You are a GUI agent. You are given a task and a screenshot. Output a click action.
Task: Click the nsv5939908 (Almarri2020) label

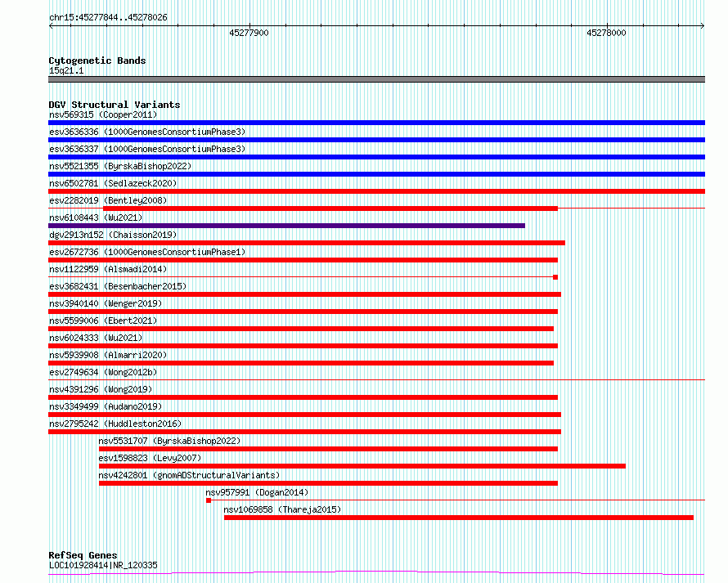click(x=108, y=355)
